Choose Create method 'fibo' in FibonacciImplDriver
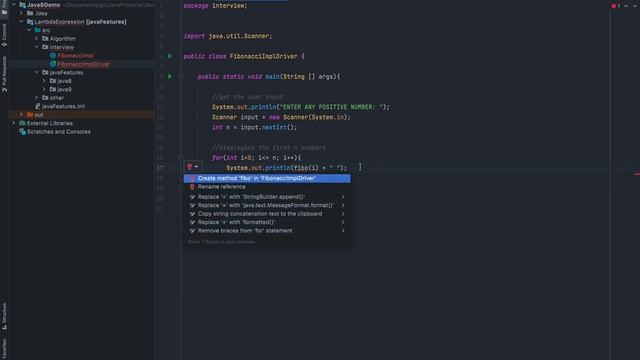The width and height of the screenshot is (640, 360). [x=267, y=178]
